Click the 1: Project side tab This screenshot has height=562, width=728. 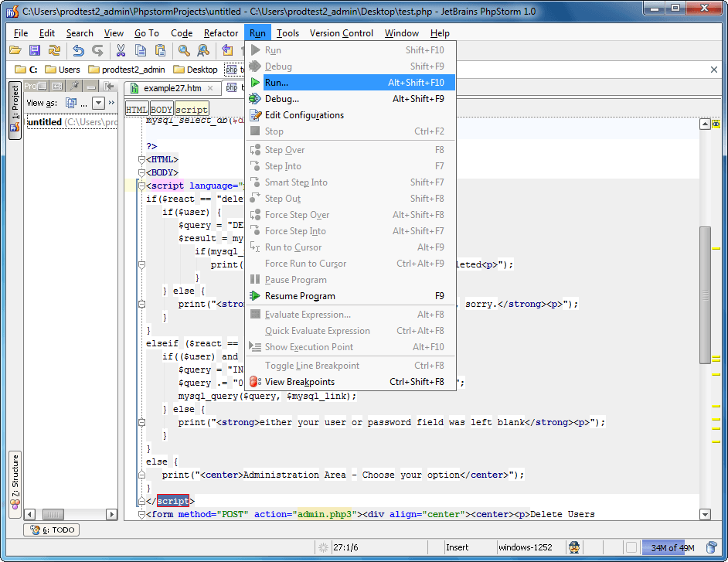(15, 110)
